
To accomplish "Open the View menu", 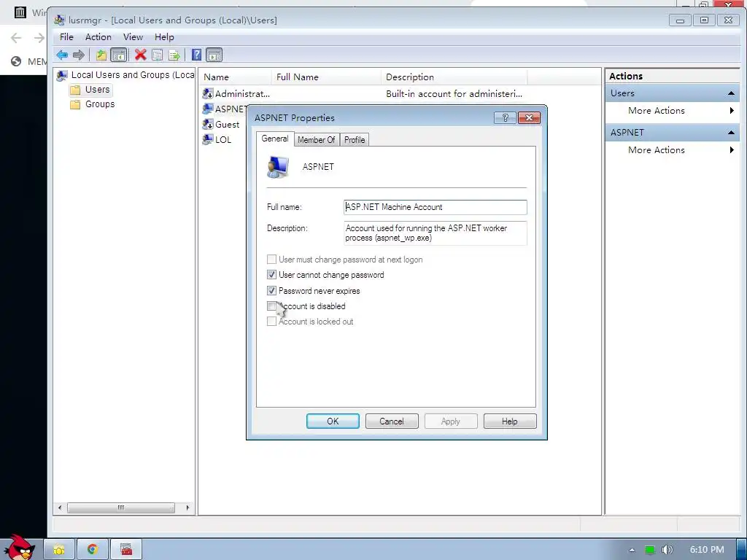I will point(133,36).
